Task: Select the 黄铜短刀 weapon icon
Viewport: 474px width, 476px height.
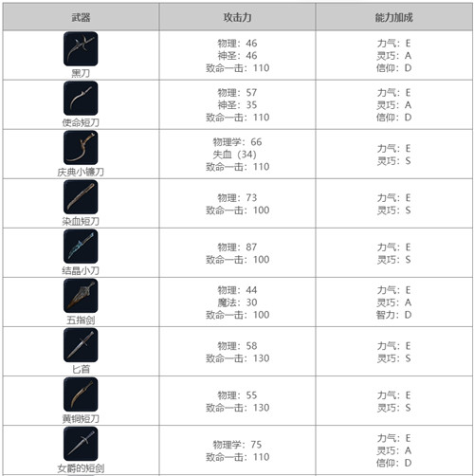Action: point(81,394)
